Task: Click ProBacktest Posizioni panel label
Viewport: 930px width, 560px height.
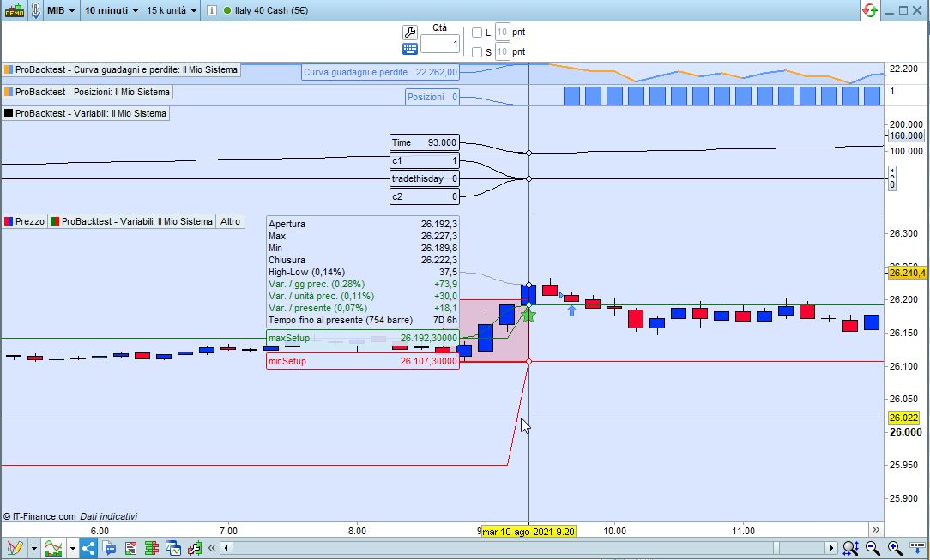Action: (x=88, y=92)
